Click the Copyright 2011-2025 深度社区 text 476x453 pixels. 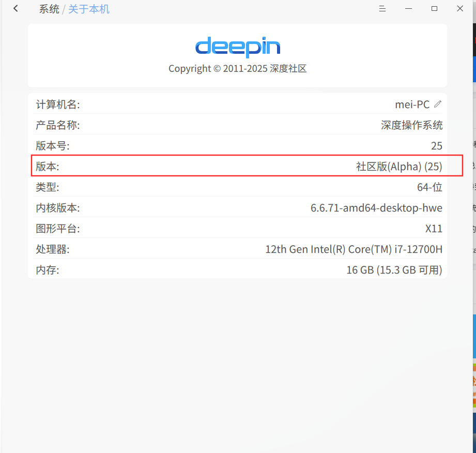click(237, 69)
